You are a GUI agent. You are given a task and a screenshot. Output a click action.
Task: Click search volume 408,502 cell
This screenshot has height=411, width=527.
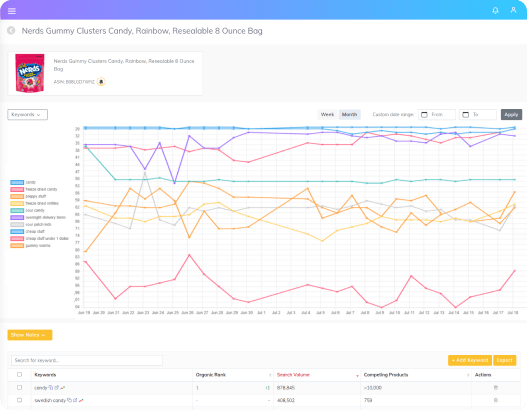coord(286,400)
